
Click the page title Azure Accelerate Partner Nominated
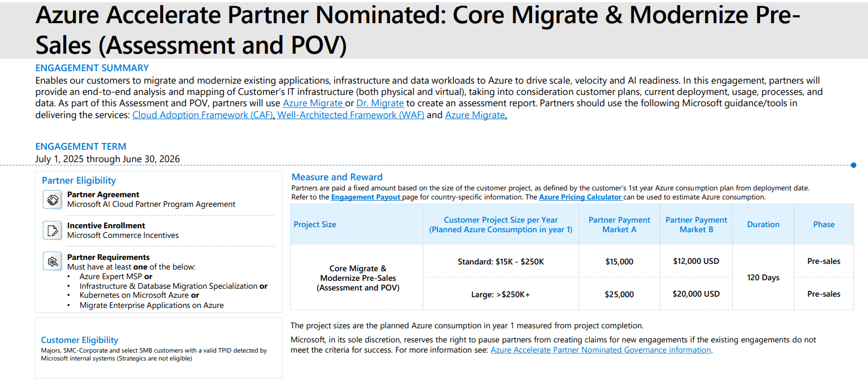pyautogui.click(x=418, y=30)
